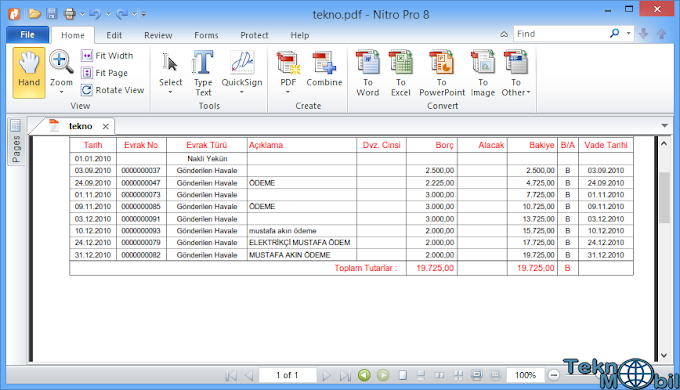
Task: Go to last page in status bar
Action: point(345,375)
